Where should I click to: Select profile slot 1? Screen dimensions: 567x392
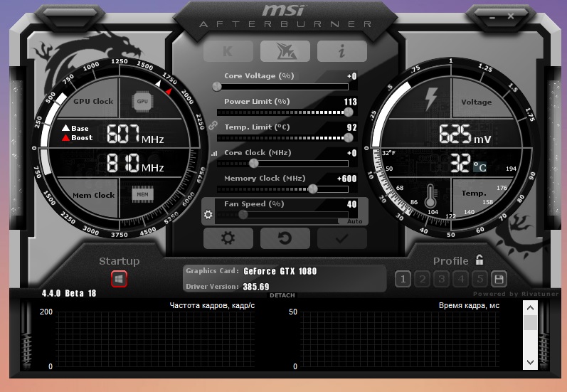coord(403,279)
